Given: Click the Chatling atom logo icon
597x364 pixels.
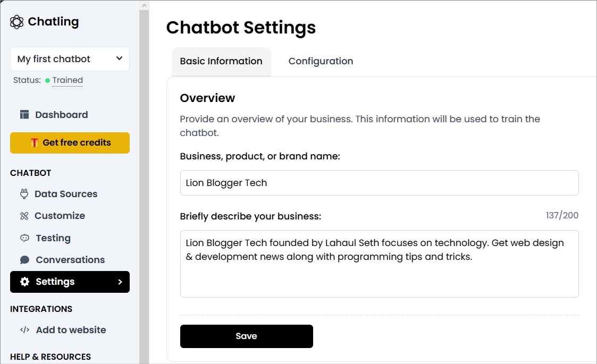Looking at the screenshot, I should 17,22.
